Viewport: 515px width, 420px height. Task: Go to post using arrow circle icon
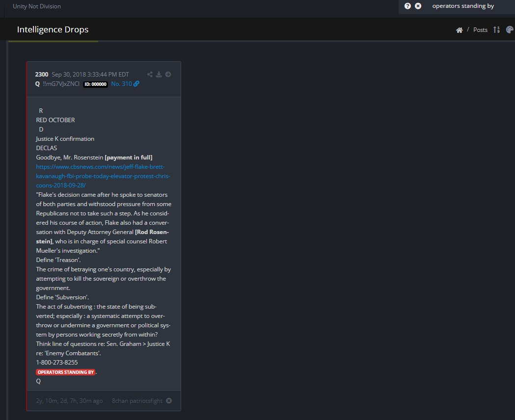pos(168,75)
